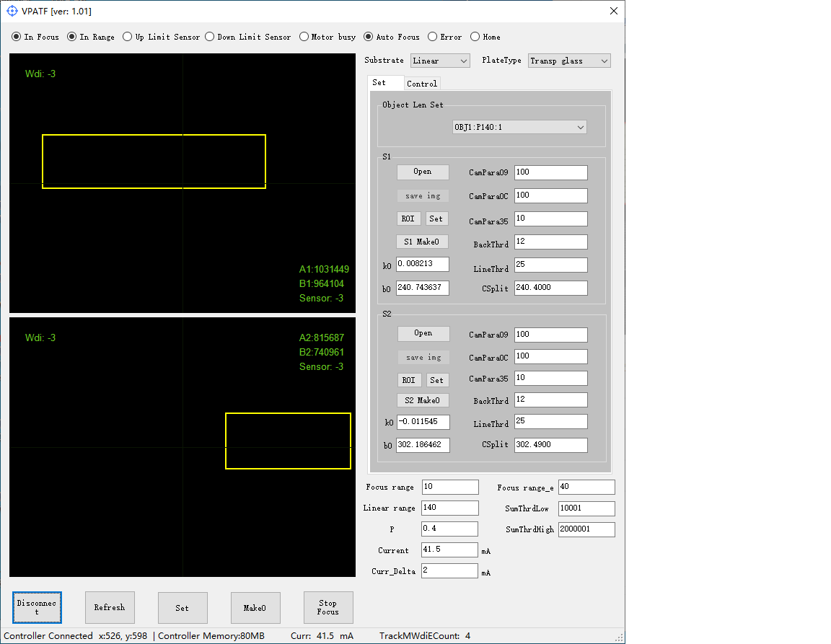This screenshot has height=644, width=831.
Task: Click the S1 save img button
Action: coord(423,195)
